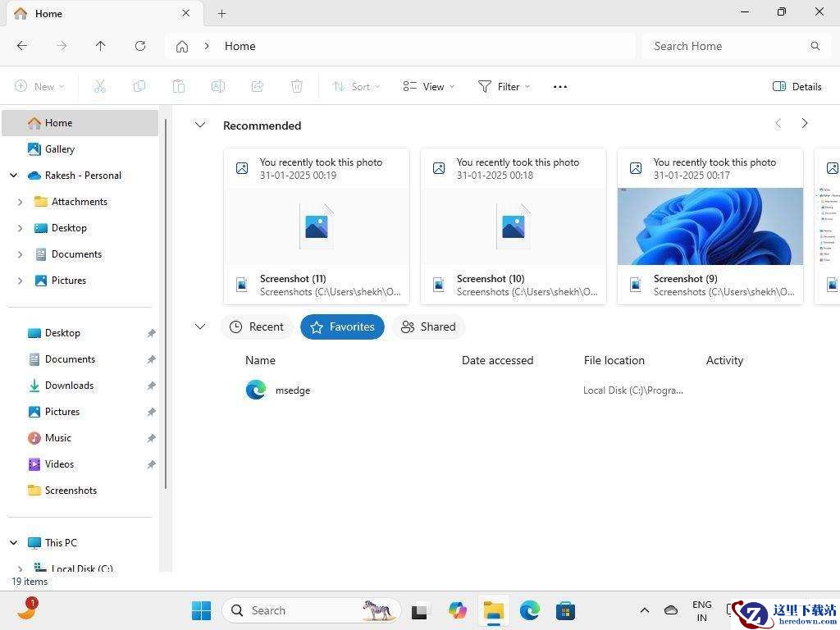Click the Paste clipboard icon

point(178,86)
